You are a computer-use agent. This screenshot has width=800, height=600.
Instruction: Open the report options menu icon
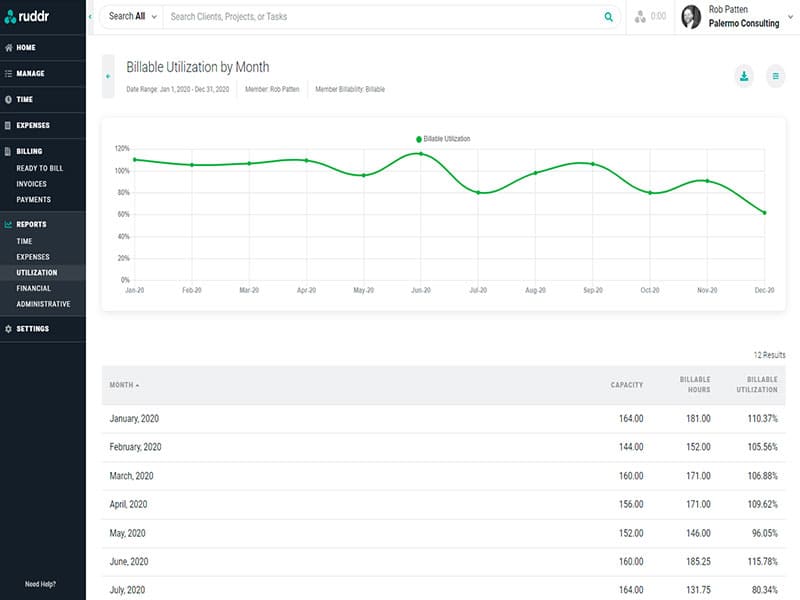(x=775, y=76)
